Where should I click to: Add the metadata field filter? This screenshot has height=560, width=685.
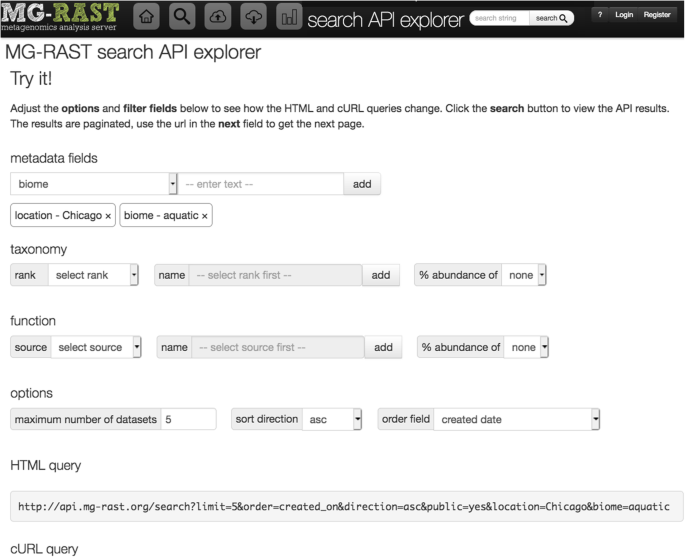click(x=362, y=184)
